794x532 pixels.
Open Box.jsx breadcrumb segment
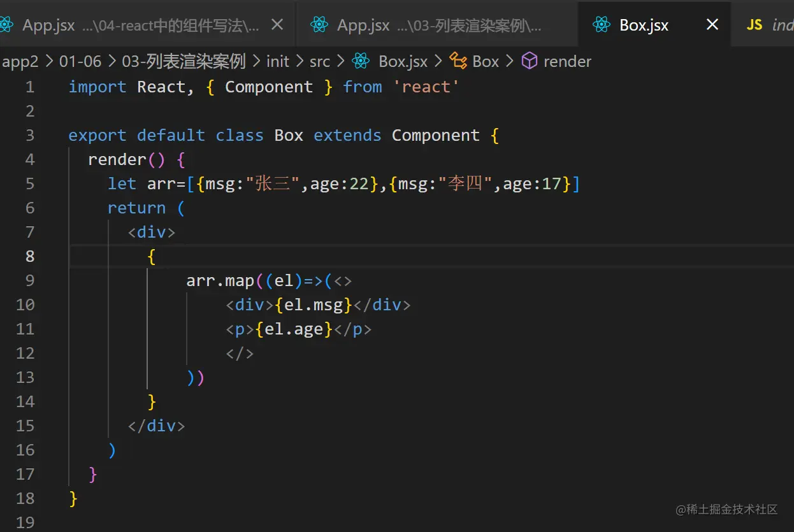coord(403,61)
